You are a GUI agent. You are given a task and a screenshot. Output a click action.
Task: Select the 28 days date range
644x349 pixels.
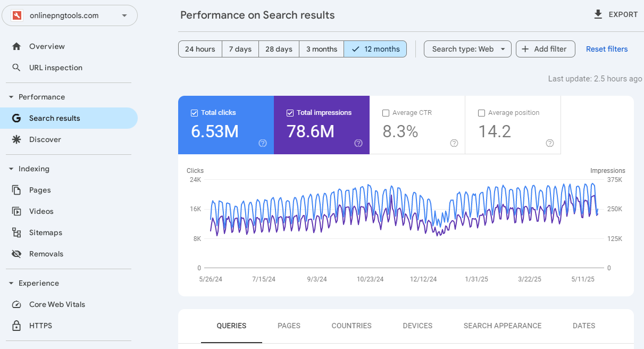[x=279, y=49]
